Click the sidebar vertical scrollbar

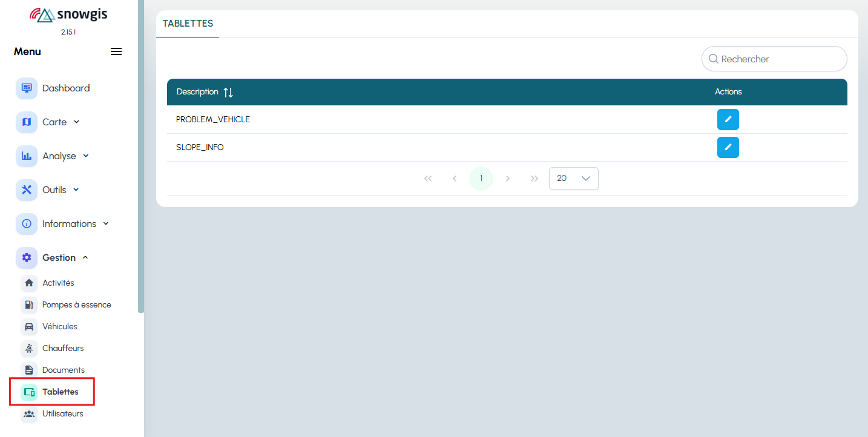pos(141,157)
